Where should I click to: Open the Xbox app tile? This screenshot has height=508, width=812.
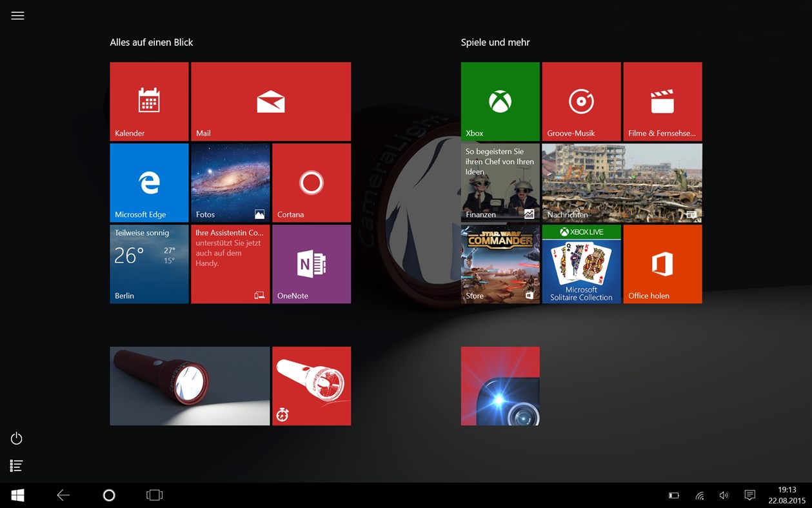coord(500,101)
